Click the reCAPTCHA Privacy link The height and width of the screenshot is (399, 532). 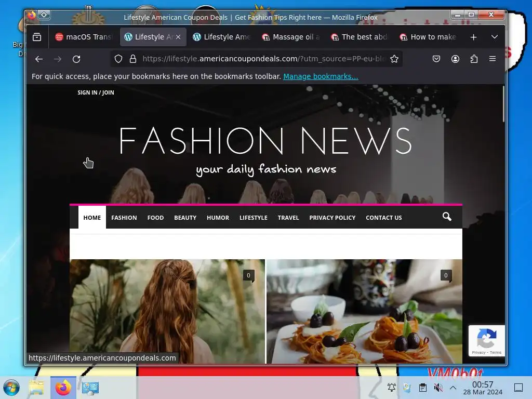point(478,353)
